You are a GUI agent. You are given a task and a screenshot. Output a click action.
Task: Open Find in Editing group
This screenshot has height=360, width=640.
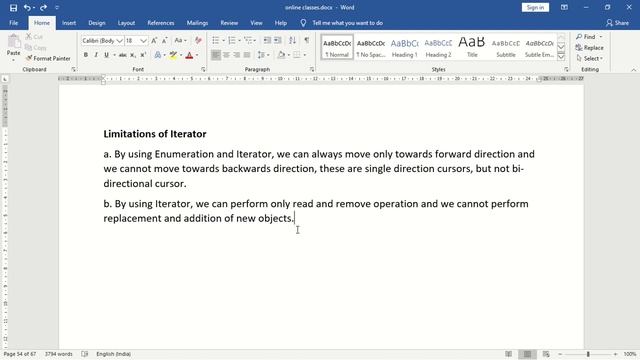[586, 37]
